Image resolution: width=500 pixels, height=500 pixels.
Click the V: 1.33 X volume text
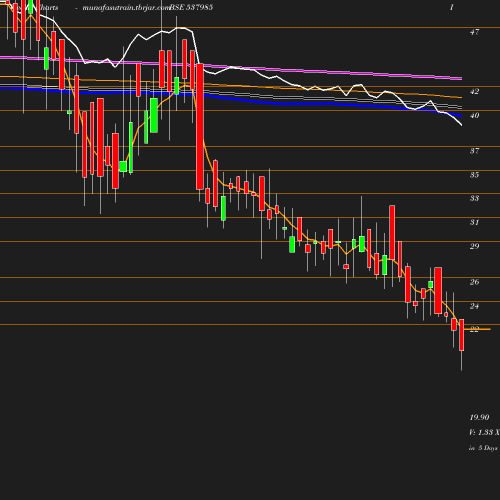pos(484,432)
